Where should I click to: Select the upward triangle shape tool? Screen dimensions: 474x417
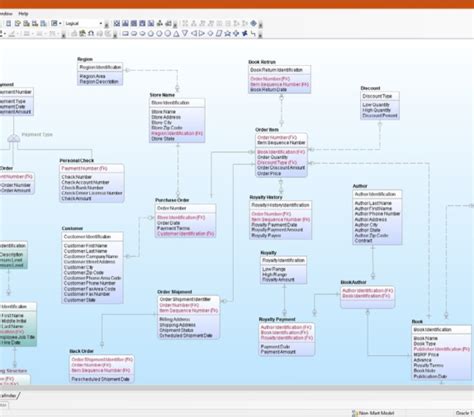point(176,33)
